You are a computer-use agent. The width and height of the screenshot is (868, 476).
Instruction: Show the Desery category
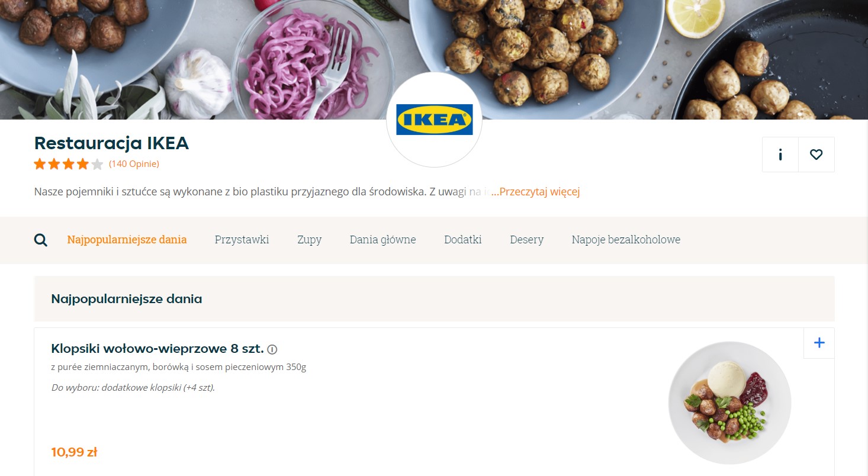pos(526,240)
